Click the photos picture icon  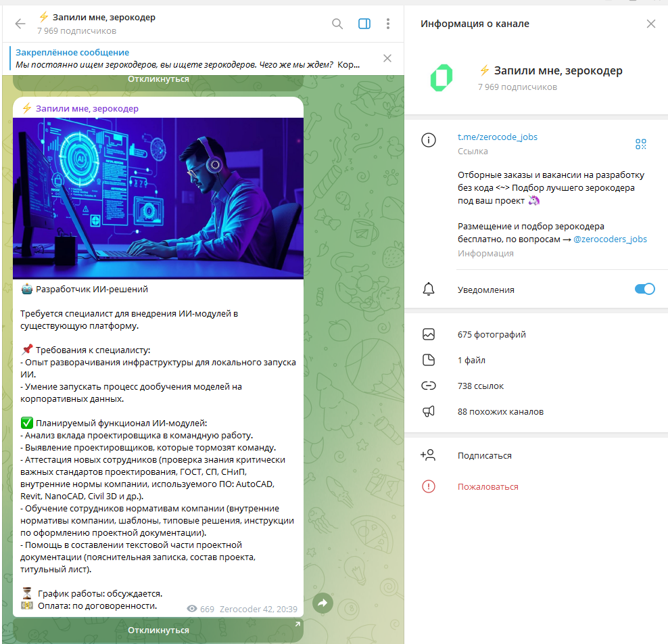click(428, 334)
